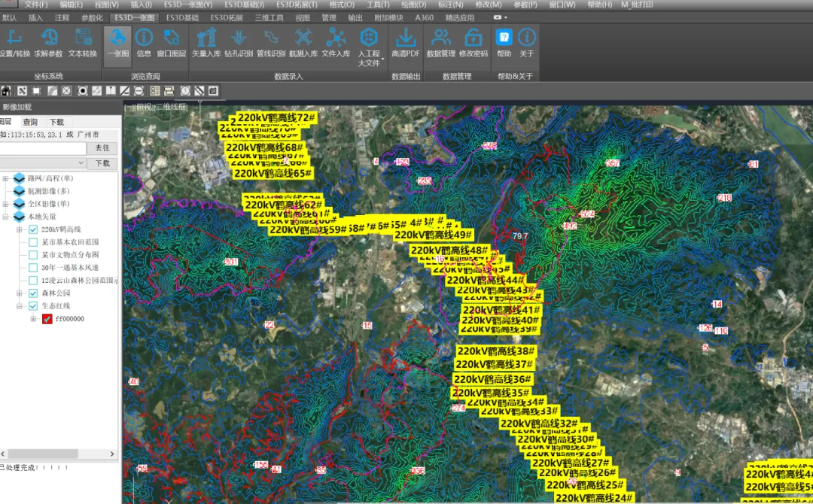Launch the 文本转换 tool
Viewport: 813px width, 504px height.
pos(83,42)
